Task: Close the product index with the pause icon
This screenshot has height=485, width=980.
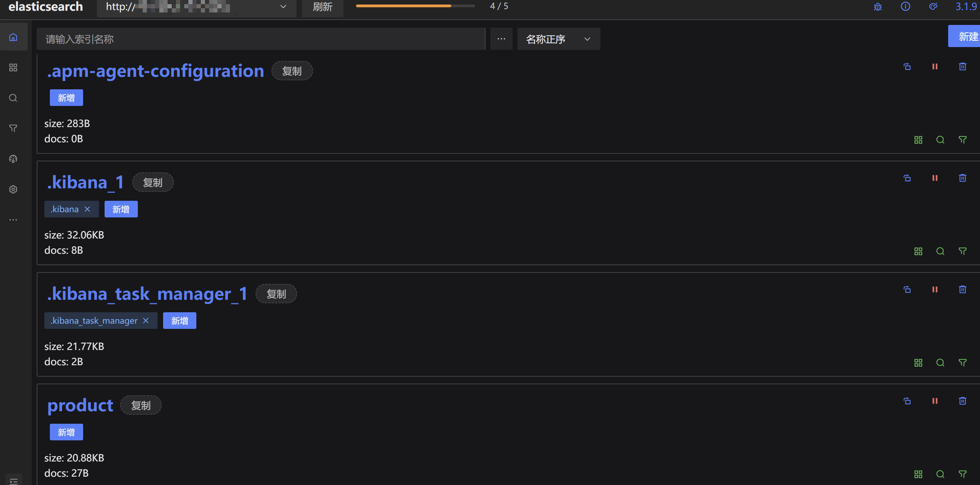Action: coord(935,401)
